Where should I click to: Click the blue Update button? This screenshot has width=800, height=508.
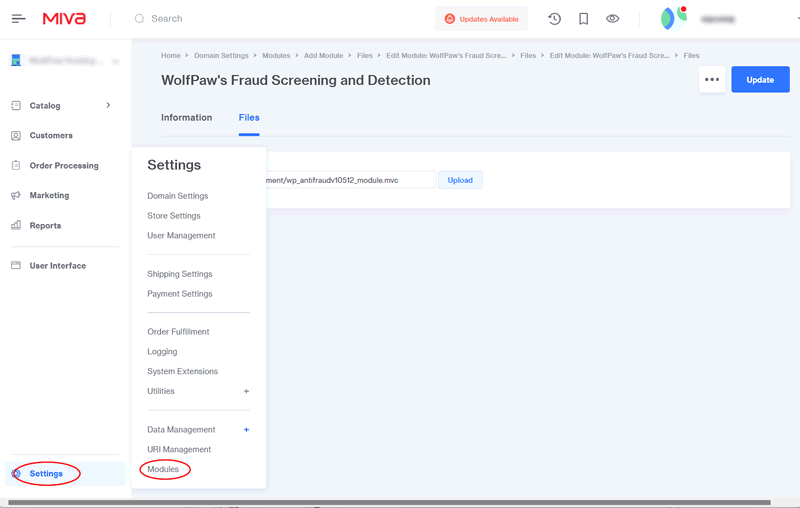point(760,80)
